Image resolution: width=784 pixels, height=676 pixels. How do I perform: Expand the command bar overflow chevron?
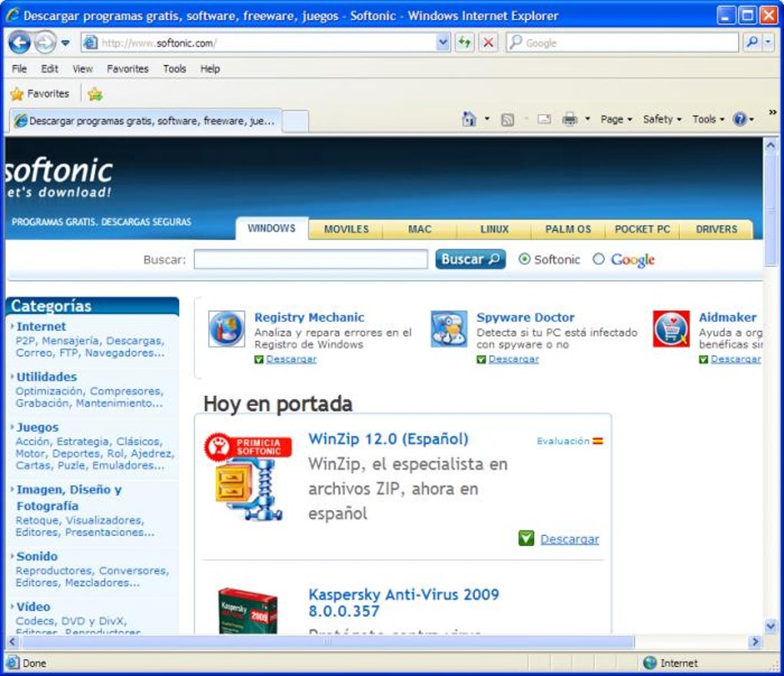pos(772,112)
